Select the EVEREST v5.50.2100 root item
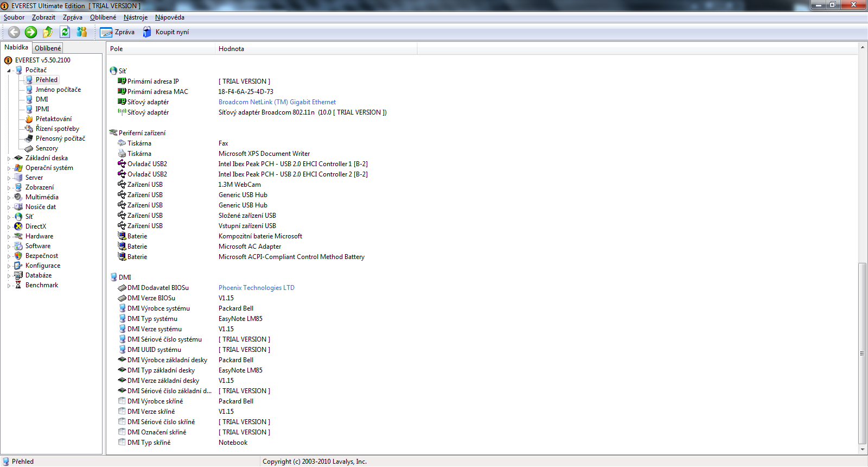 pyautogui.click(x=43, y=60)
